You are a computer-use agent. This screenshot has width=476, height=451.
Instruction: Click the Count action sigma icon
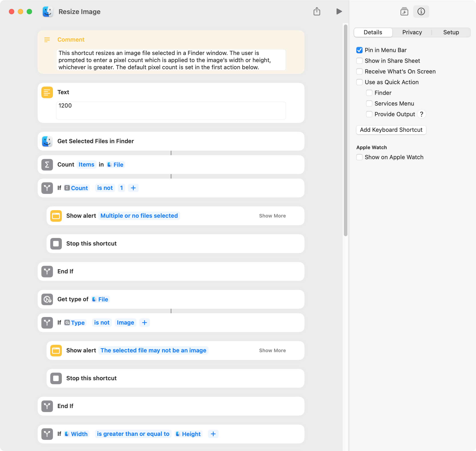(x=47, y=165)
